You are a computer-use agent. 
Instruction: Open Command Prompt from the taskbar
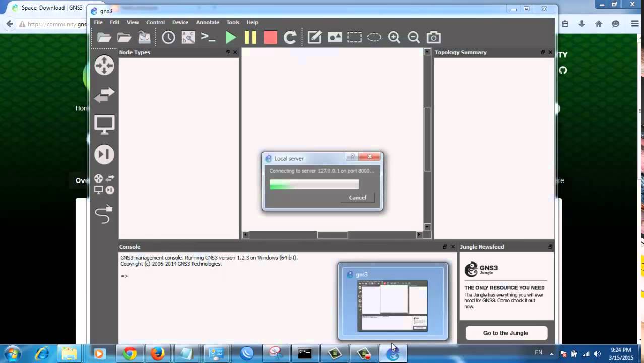pos(305,354)
